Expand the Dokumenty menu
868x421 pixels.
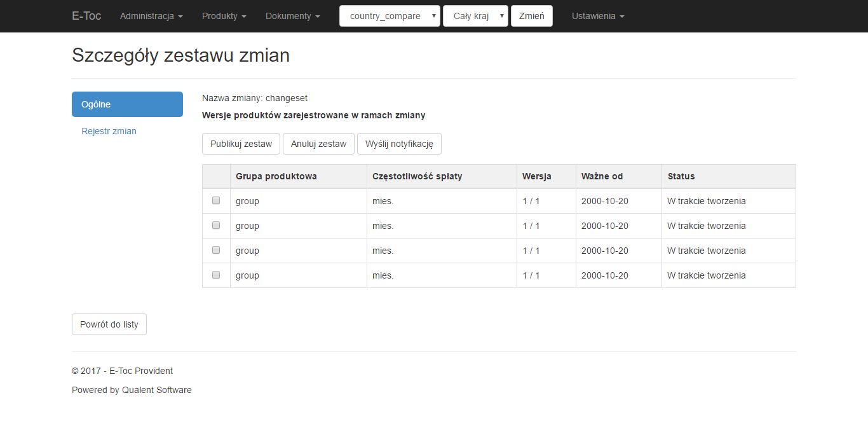click(x=293, y=16)
